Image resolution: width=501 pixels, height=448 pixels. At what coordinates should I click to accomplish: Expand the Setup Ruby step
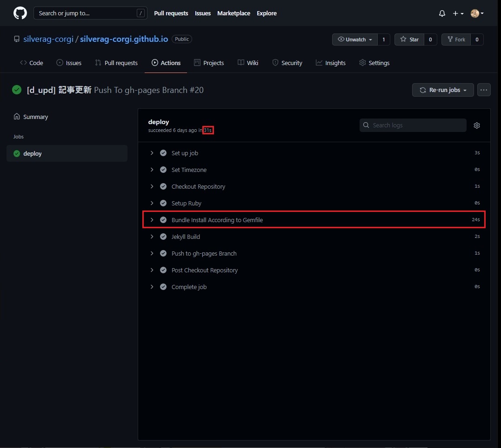[x=152, y=203]
